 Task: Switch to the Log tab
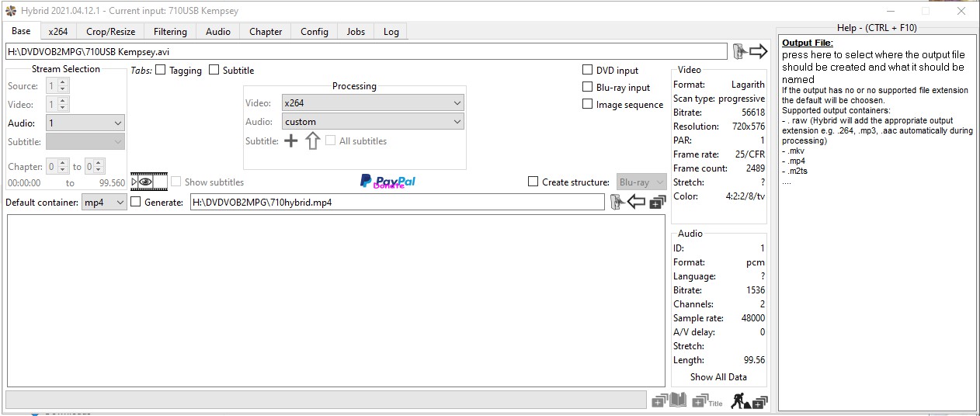coord(391,32)
